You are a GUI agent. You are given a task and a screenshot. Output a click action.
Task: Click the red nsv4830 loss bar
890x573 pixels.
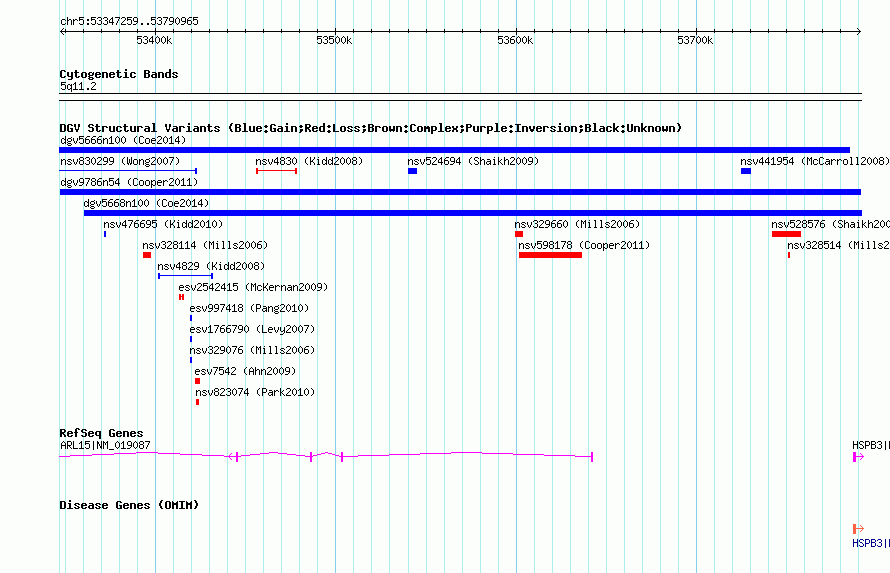[x=276, y=171]
